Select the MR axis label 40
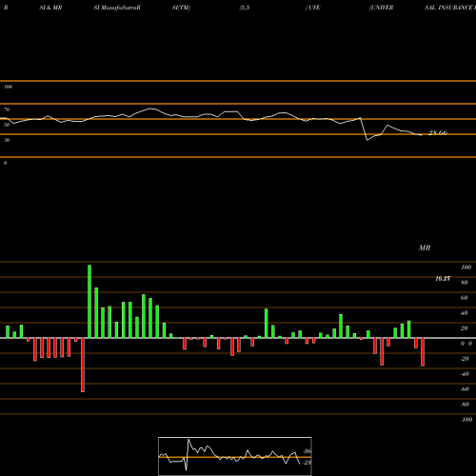Viewport: 476px width, 476px height. [465, 313]
